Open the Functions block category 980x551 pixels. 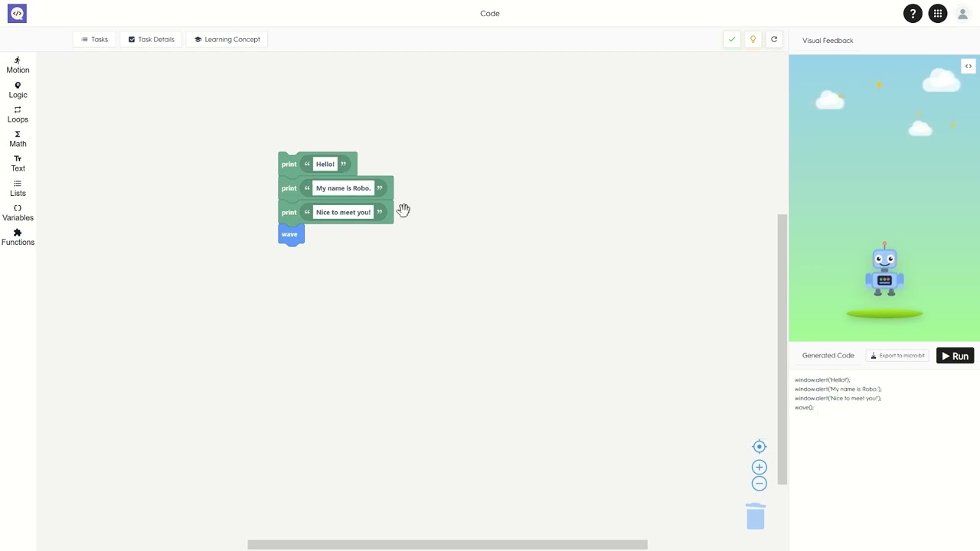(18, 237)
